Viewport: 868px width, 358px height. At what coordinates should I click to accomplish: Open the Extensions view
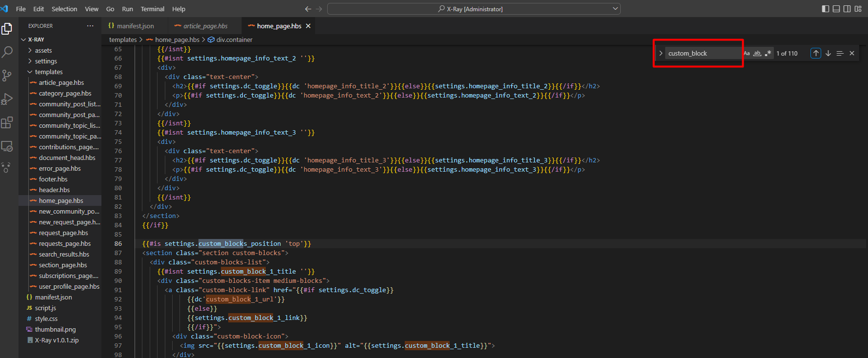pos(7,122)
